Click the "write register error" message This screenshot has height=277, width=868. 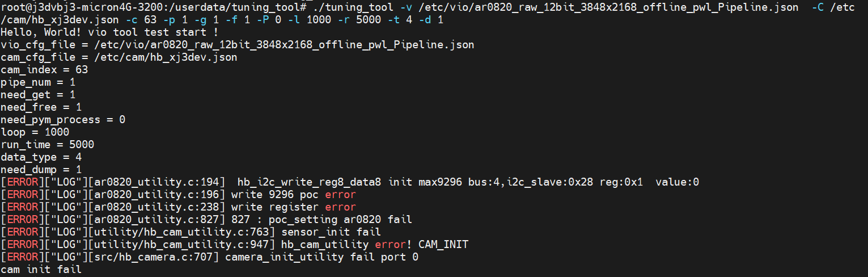[293, 207]
